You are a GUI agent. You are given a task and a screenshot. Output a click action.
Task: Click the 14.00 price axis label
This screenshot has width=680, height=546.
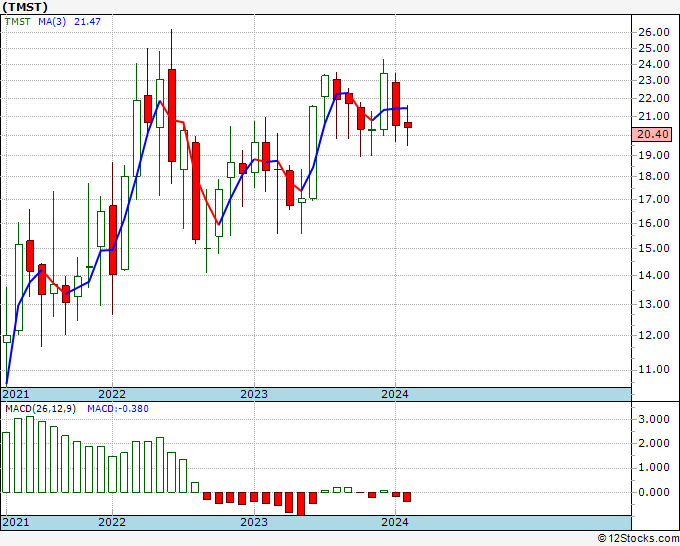[654, 275]
